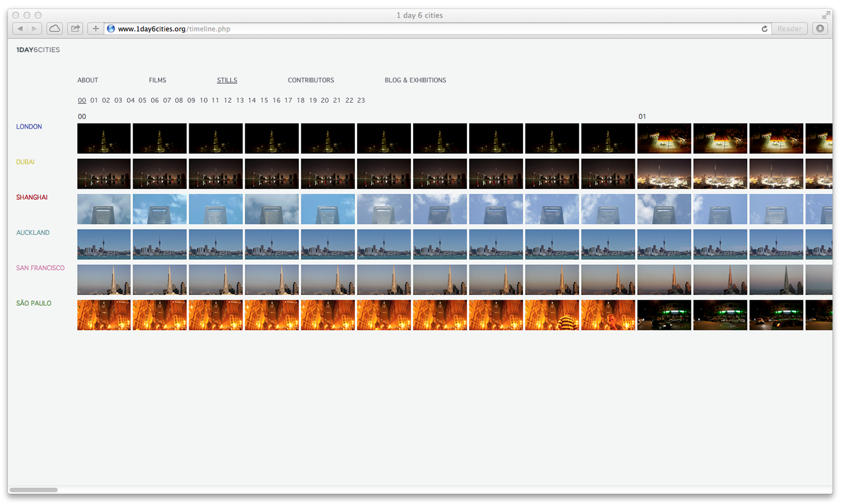Open São Paulo green-lit still under hour 01

click(664, 315)
